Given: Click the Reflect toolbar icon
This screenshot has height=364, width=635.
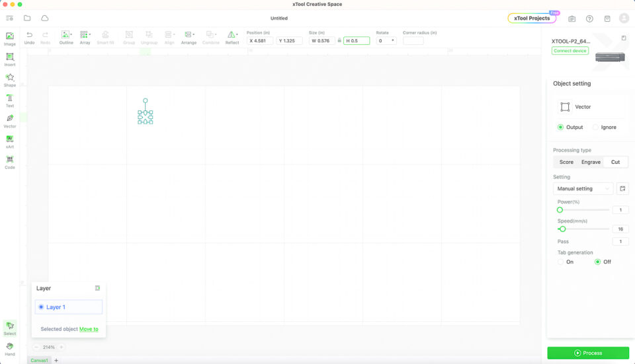Looking at the screenshot, I should point(232,36).
